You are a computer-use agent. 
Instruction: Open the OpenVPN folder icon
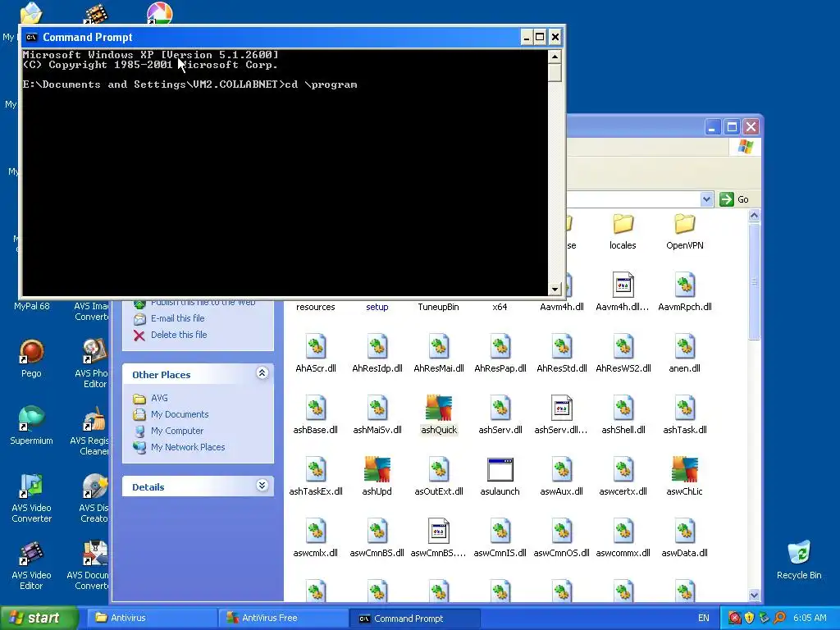[x=685, y=224]
